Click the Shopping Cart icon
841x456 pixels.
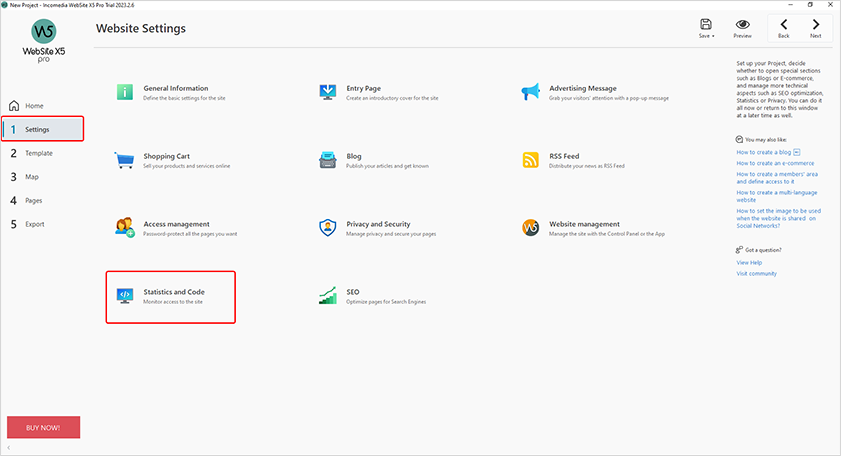[x=124, y=160]
